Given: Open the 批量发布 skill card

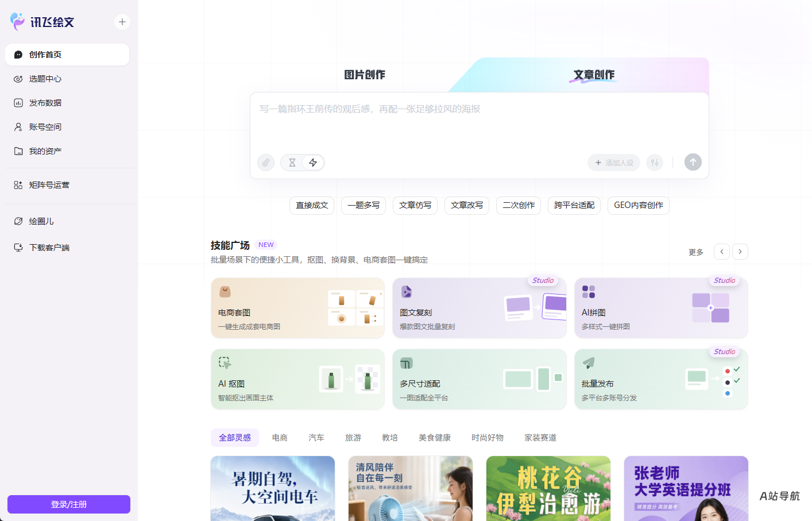Looking at the screenshot, I should 661,379.
